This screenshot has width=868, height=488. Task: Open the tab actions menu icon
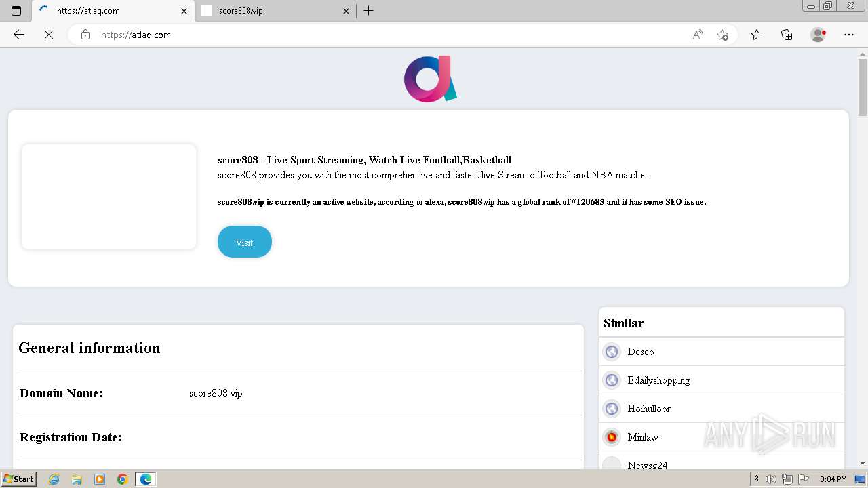[x=16, y=11]
